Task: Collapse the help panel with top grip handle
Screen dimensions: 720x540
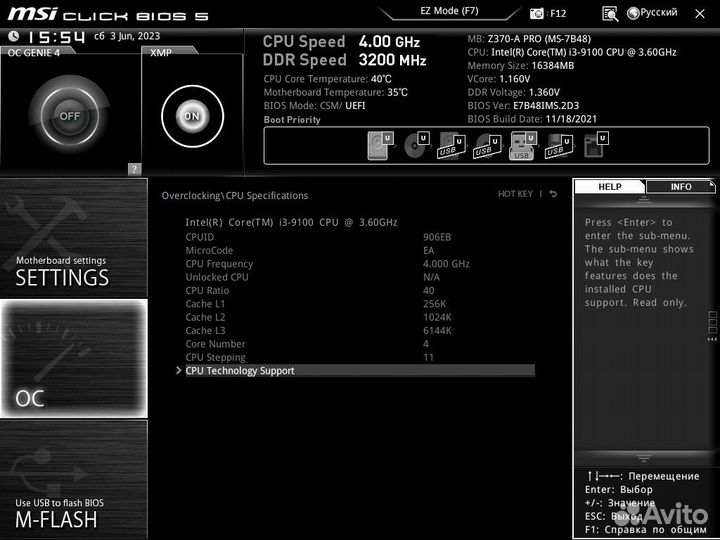Action: coord(643,199)
